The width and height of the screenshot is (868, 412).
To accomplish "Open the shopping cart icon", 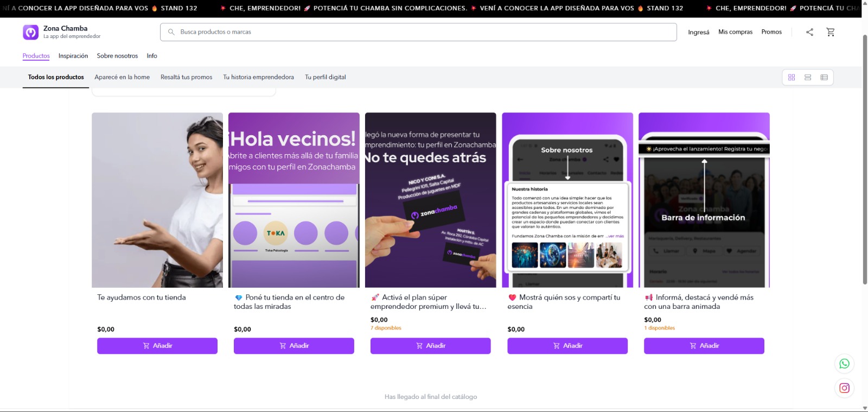I will tap(831, 32).
